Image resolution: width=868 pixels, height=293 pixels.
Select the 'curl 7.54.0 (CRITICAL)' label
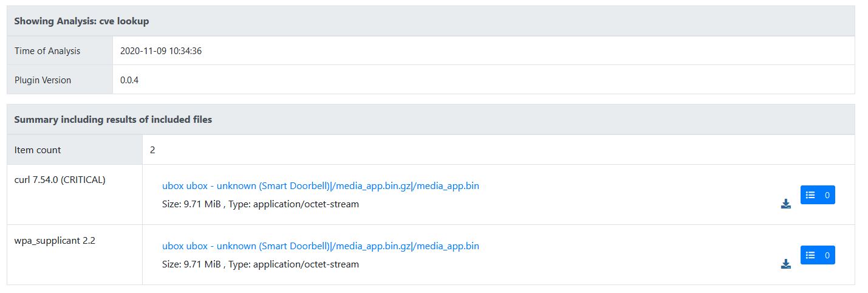click(60, 180)
